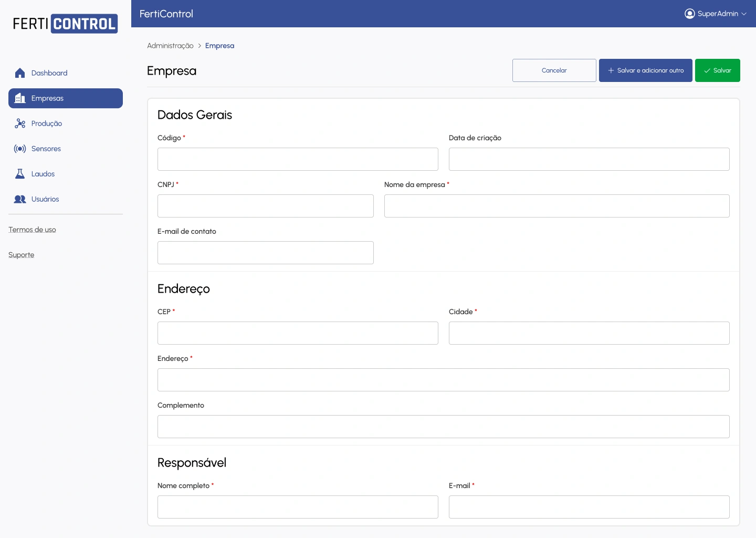
Task: Focus the Código input field
Action: pyautogui.click(x=298, y=159)
